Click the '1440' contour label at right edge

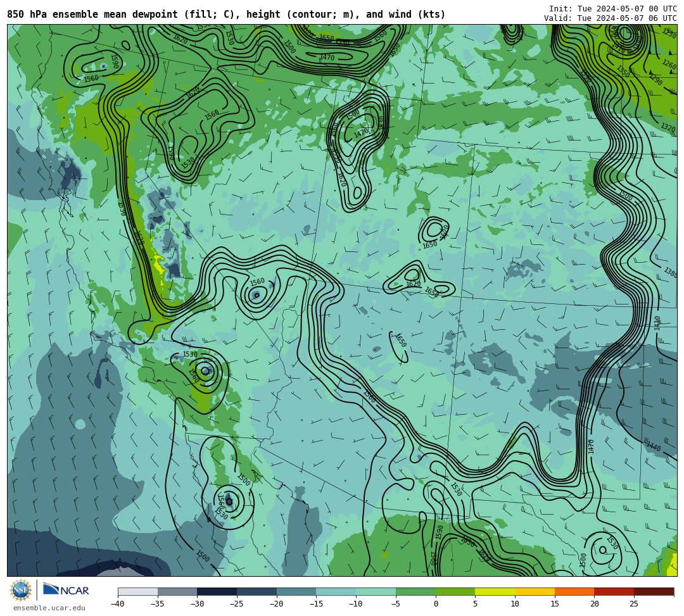pyautogui.click(x=654, y=446)
